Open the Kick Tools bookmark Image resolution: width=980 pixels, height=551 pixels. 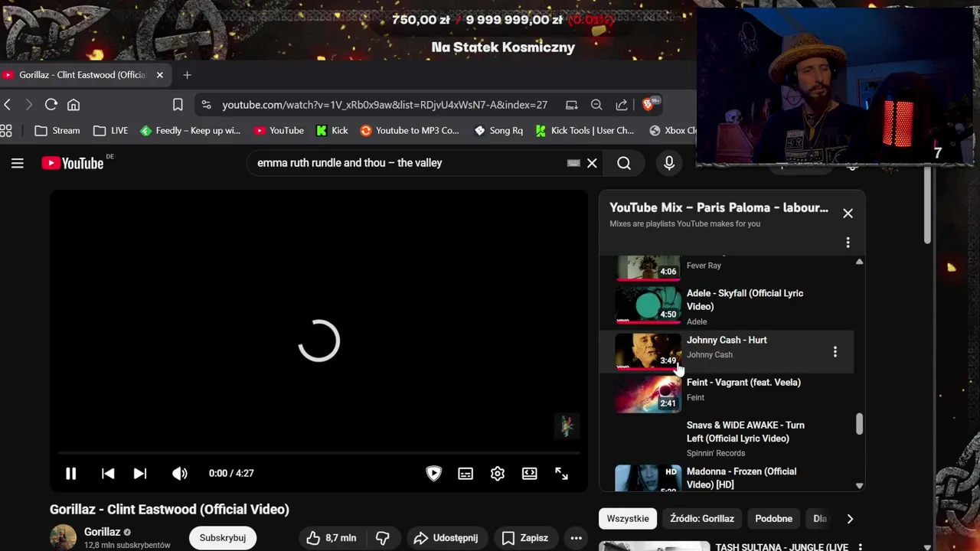click(x=585, y=131)
